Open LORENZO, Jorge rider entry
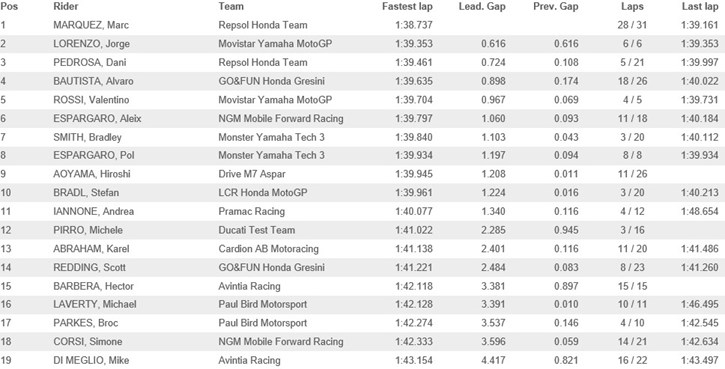Screen dimensions: 725x369 click(x=91, y=44)
